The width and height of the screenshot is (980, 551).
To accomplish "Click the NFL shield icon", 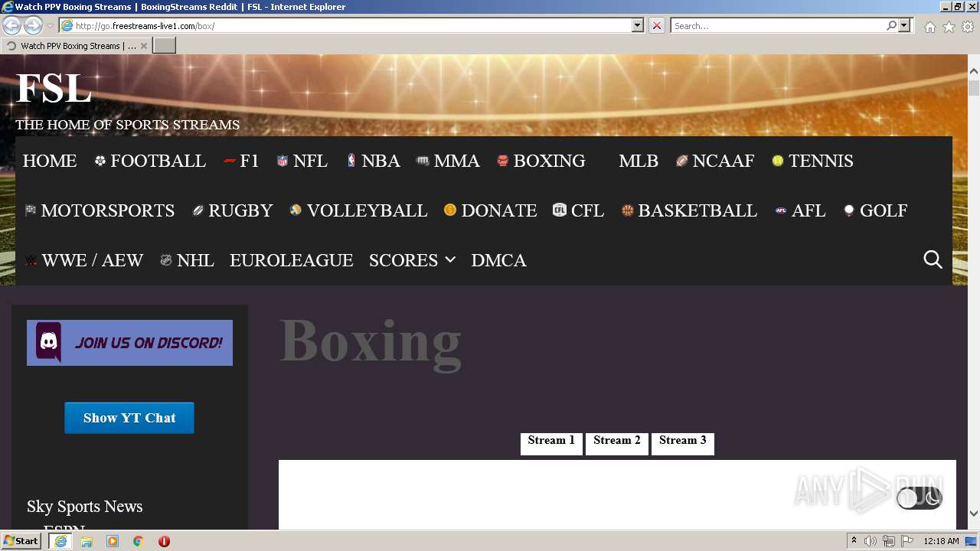I will click(283, 161).
